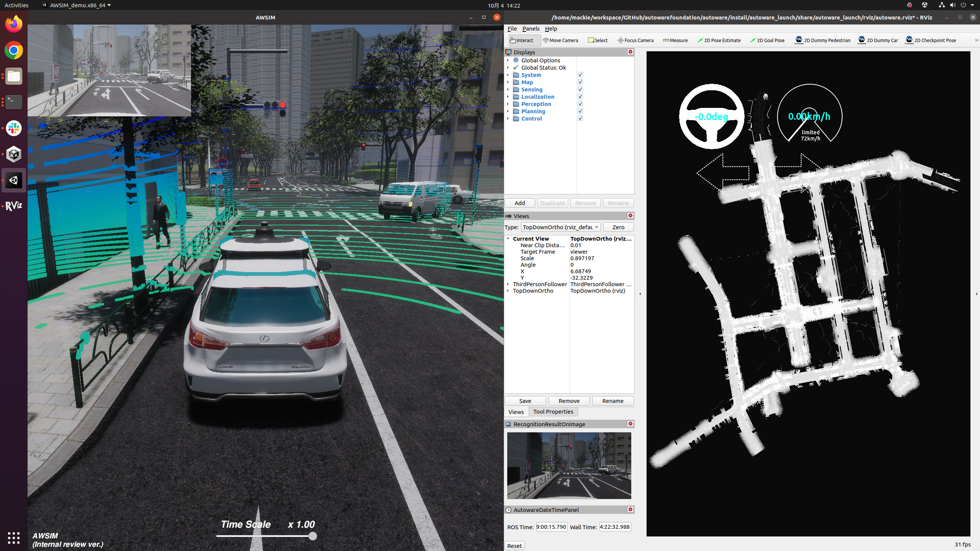Open the Panels menu

(531, 29)
